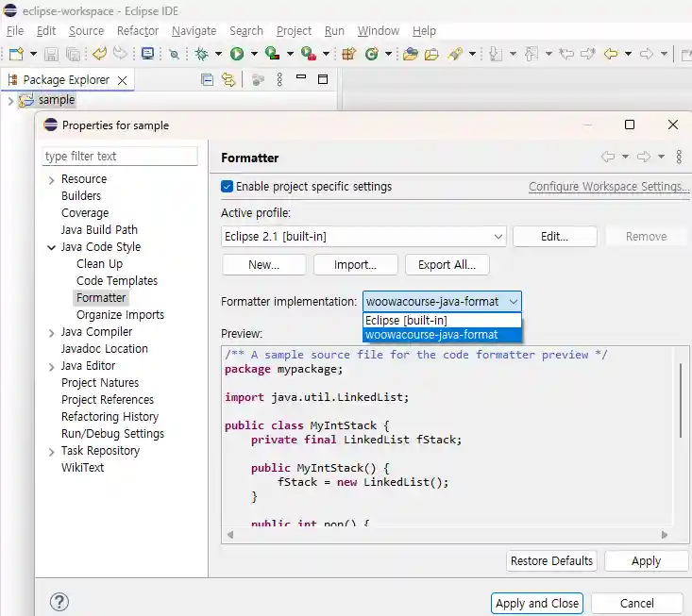This screenshot has height=616, width=692.
Task: Click the Save toolbar icon
Action: tap(51, 54)
